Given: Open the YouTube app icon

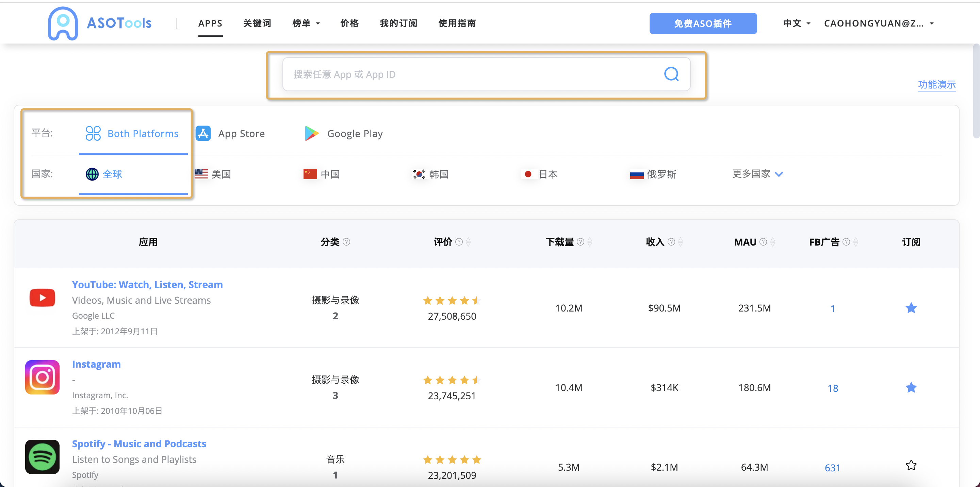Looking at the screenshot, I should tap(42, 298).
